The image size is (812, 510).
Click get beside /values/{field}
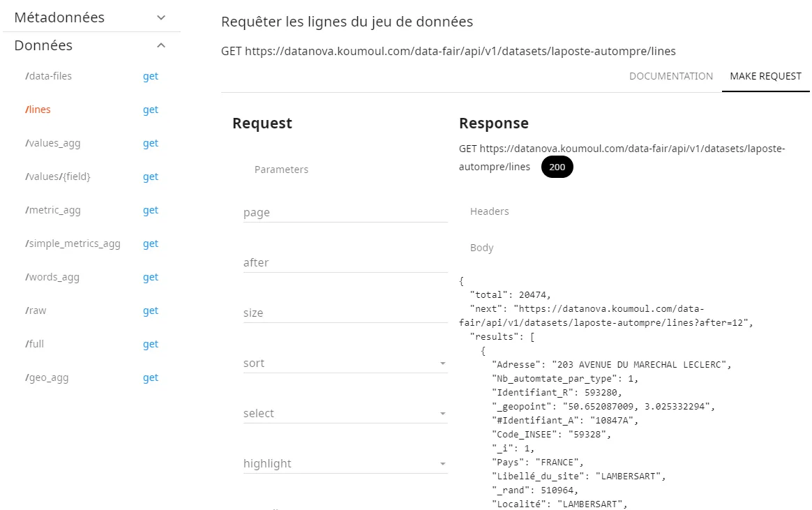pyautogui.click(x=151, y=177)
